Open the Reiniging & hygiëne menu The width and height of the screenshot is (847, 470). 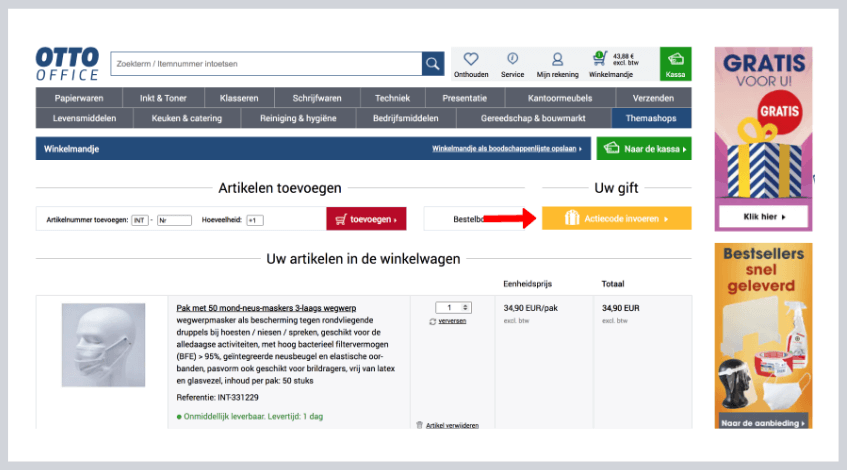pyautogui.click(x=298, y=118)
